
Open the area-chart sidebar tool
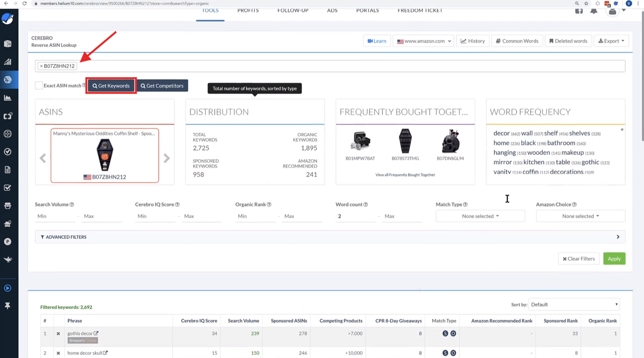point(8,98)
